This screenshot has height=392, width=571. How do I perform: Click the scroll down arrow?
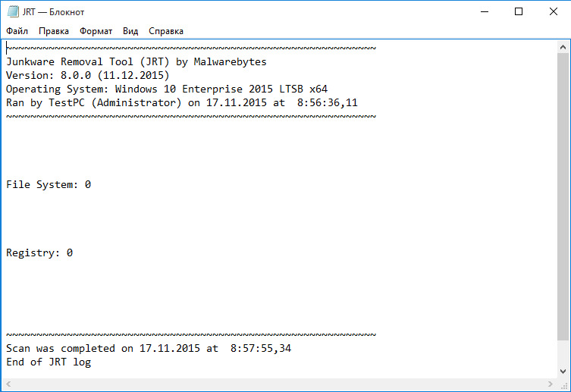point(563,370)
